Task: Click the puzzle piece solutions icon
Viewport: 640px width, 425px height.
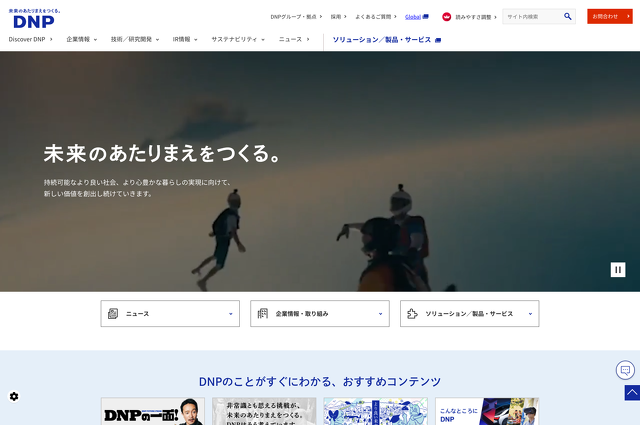Action: 412,313
